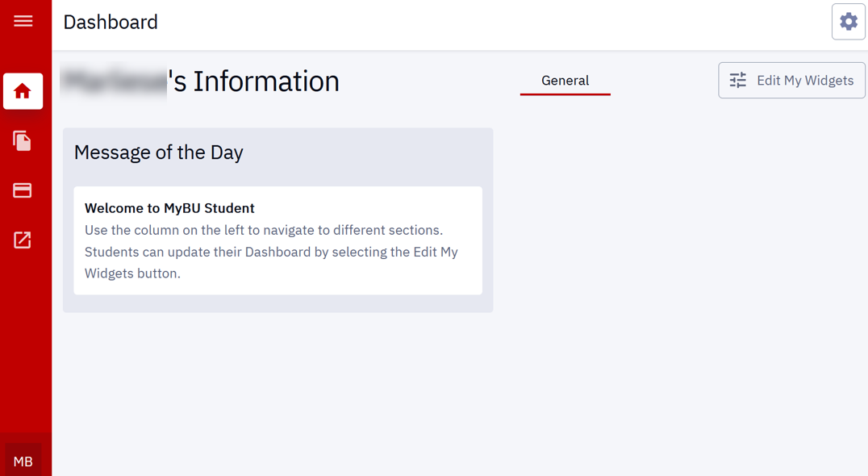Open the payment card icon in the sidebar

[23, 190]
